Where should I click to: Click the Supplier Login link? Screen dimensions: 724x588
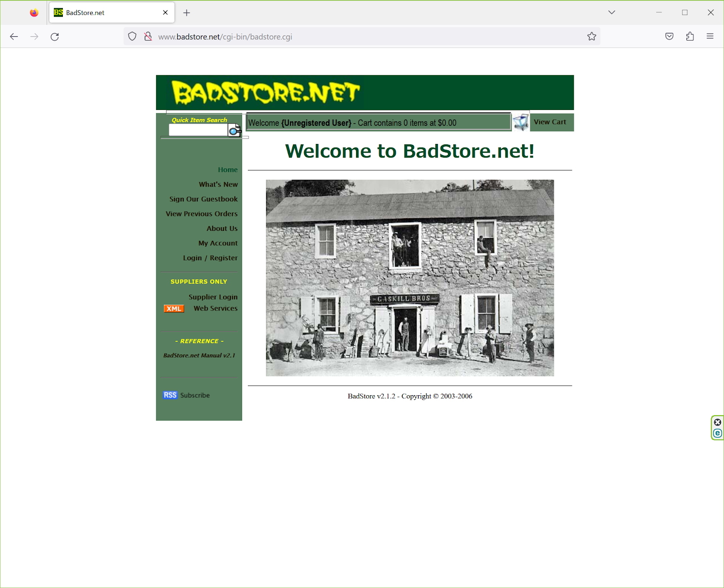coord(213,297)
